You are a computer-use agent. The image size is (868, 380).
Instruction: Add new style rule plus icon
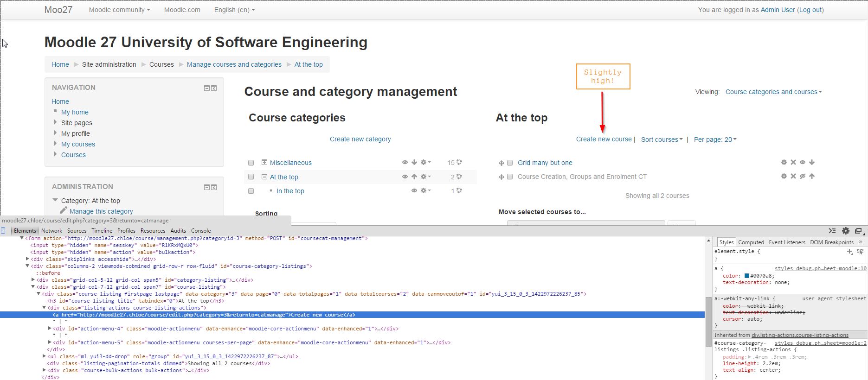click(x=849, y=252)
